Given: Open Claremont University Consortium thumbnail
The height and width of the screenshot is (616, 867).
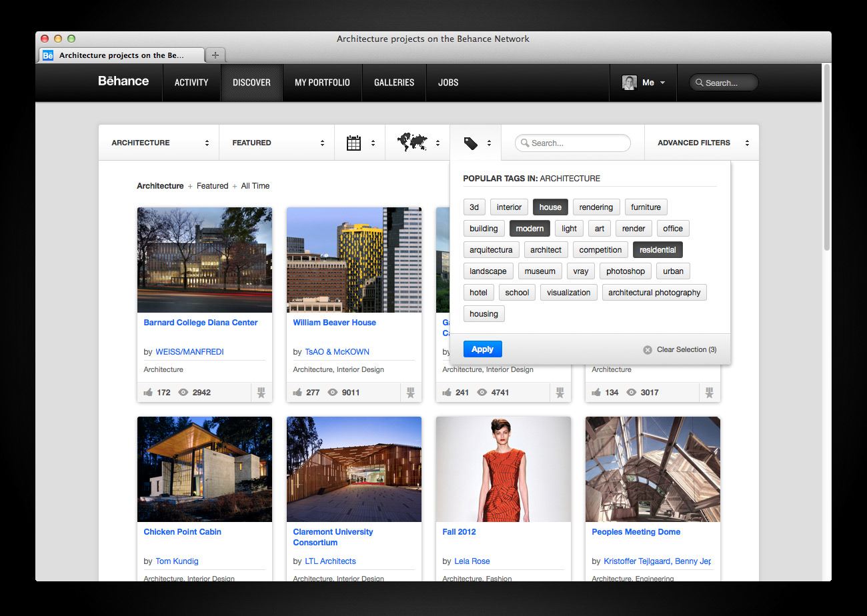Looking at the screenshot, I should pos(354,469).
